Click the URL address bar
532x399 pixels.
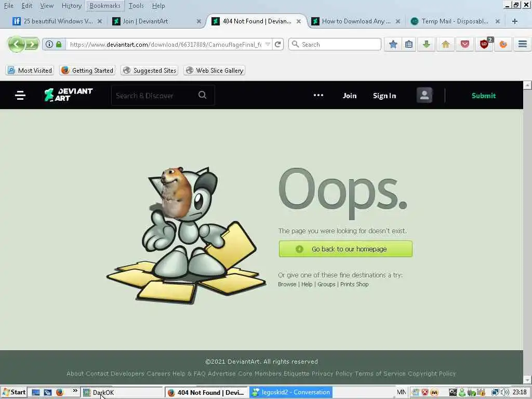pyautogui.click(x=166, y=45)
